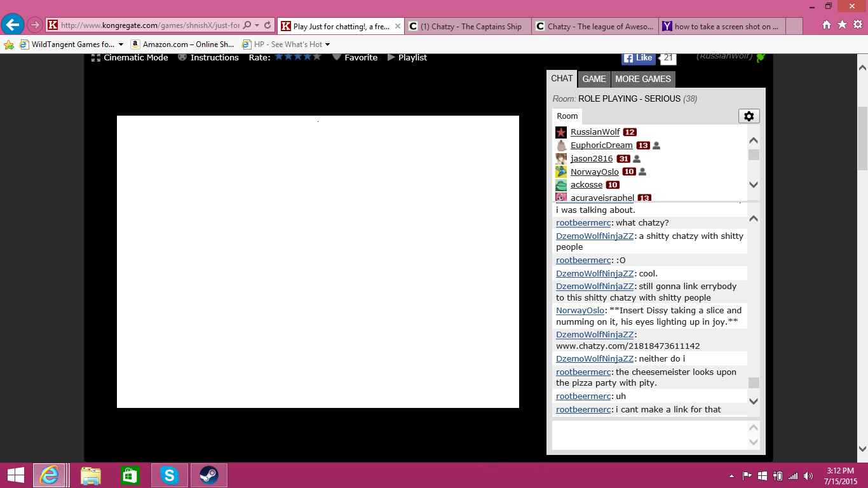Go back with the browser back arrow
Screen dimensions: 868x488
point(13,25)
